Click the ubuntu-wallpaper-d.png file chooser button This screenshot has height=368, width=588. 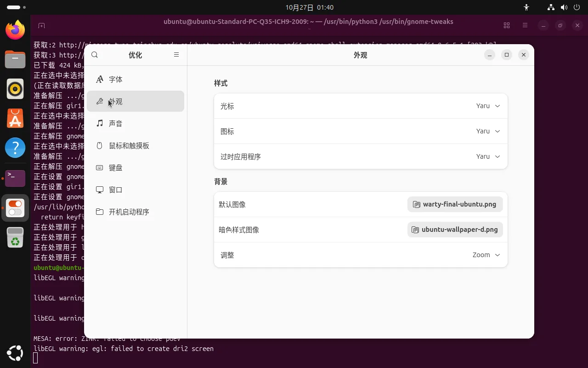[x=455, y=230]
